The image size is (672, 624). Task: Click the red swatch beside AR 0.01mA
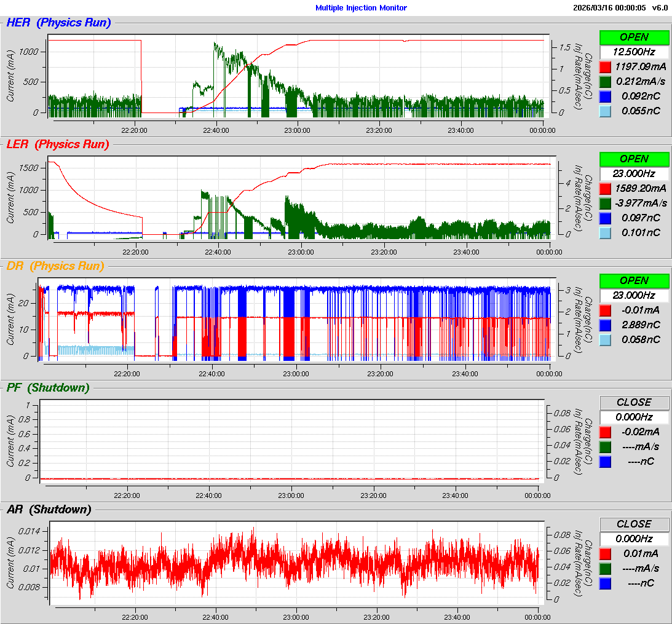[x=606, y=553]
